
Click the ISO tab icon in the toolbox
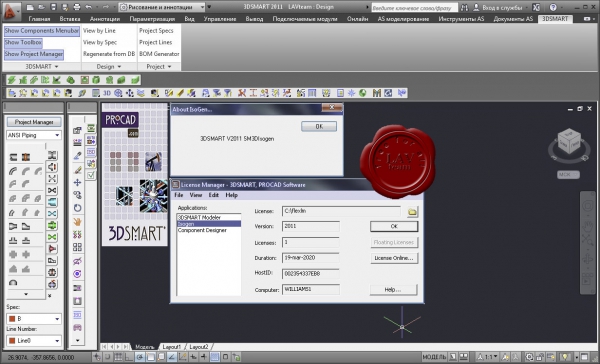[x=91, y=152]
